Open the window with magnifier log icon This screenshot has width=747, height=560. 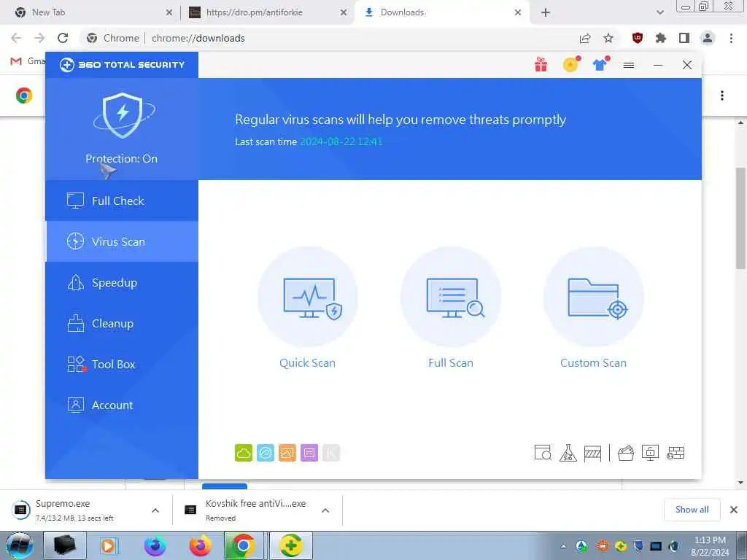pos(543,453)
